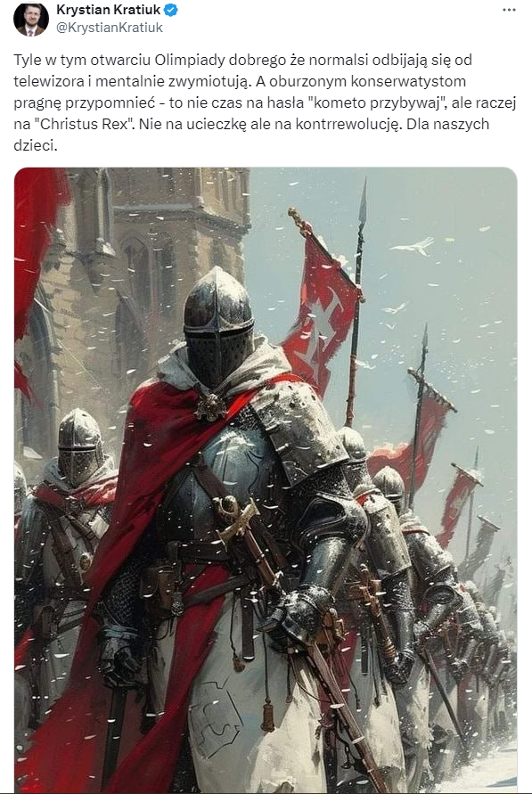Open the three-dot more options menu

pos(509,10)
